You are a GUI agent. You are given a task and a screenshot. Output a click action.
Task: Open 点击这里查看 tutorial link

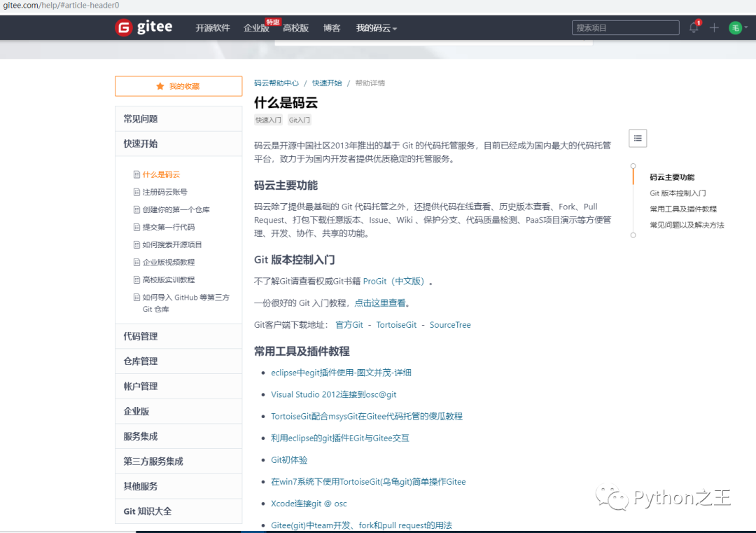380,303
